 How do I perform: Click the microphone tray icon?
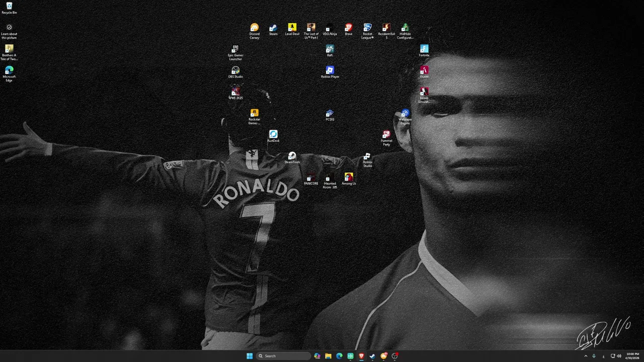[594, 356]
